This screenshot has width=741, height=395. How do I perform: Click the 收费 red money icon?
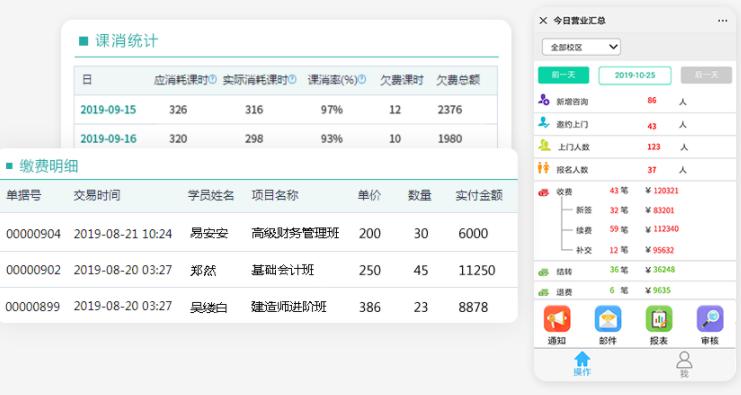[543, 192]
